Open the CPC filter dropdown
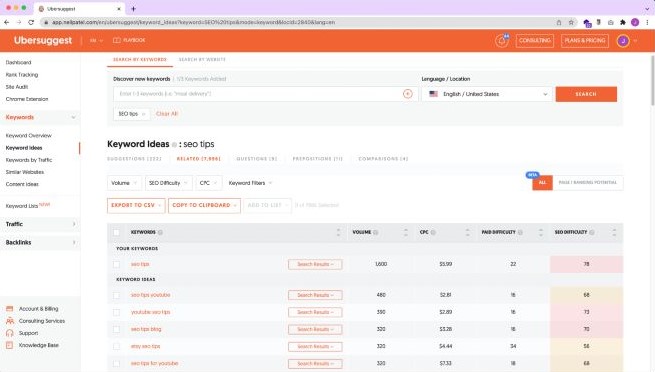Viewport: 655px width, 372px height. (x=208, y=183)
